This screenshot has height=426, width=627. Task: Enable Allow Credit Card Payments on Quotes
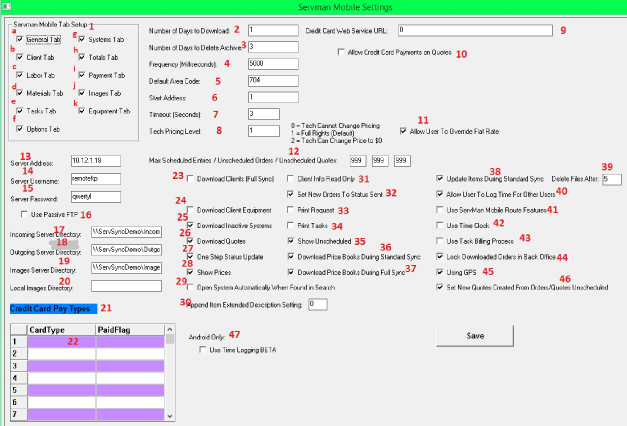tap(341, 52)
